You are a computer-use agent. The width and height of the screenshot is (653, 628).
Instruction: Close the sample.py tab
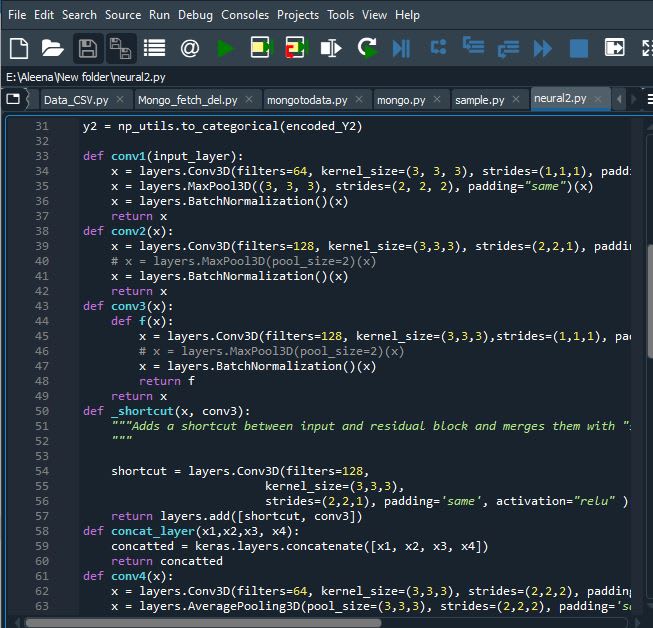point(516,99)
